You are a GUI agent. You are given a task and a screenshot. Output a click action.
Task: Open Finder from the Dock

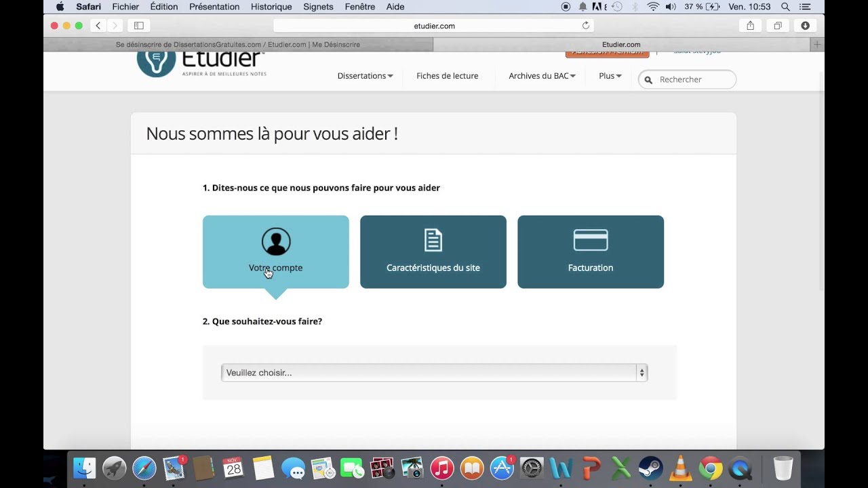(x=84, y=468)
